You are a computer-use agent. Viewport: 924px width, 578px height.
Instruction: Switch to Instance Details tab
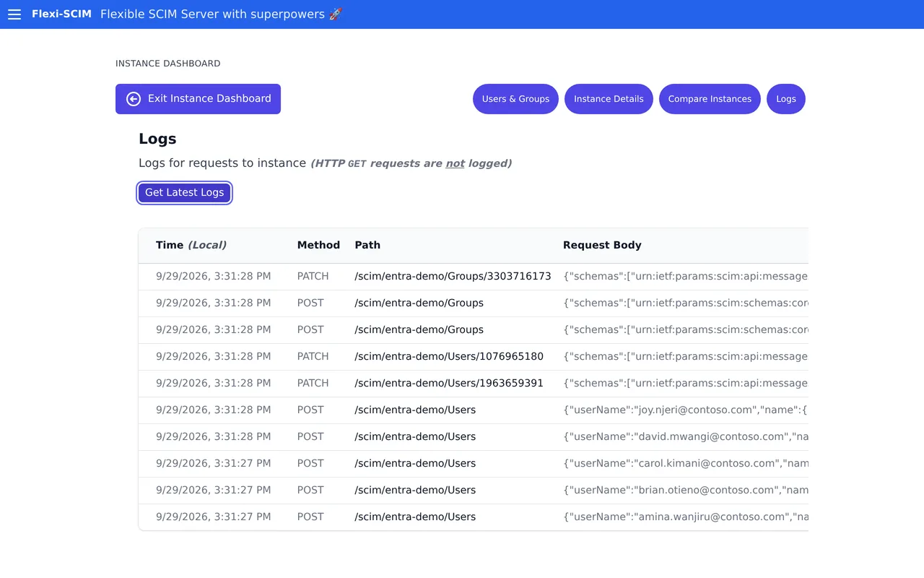point(609,99)
